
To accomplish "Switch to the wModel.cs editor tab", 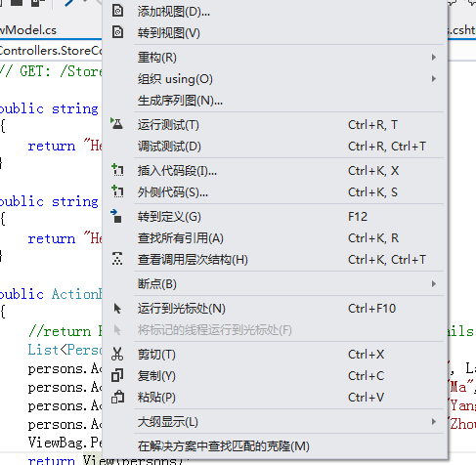I will click(28, 30).
